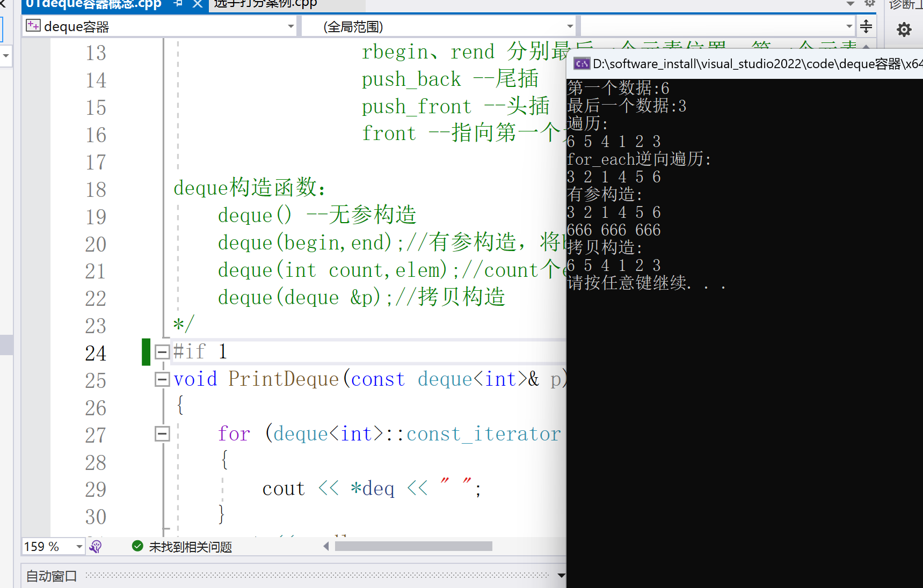923x588 pixels.
Task: Open the 自动窗口 panel options dropdown
Action: tap(561, 576)
